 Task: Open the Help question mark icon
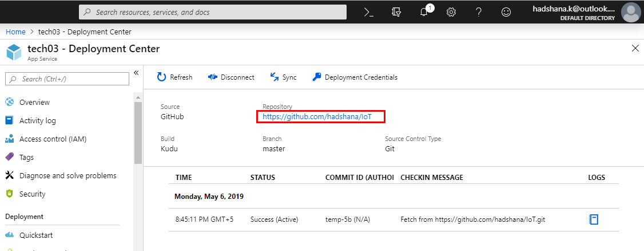coord(479,12)
